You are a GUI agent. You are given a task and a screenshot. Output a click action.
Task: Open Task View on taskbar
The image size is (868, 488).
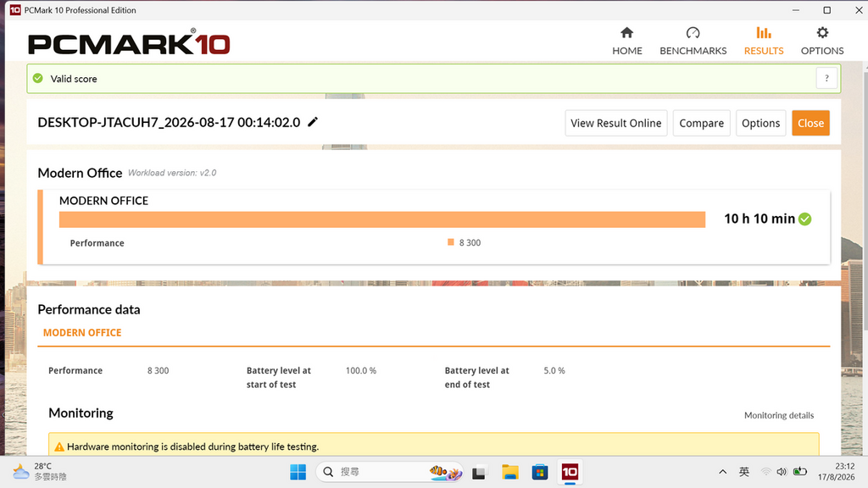coord(479,473)
